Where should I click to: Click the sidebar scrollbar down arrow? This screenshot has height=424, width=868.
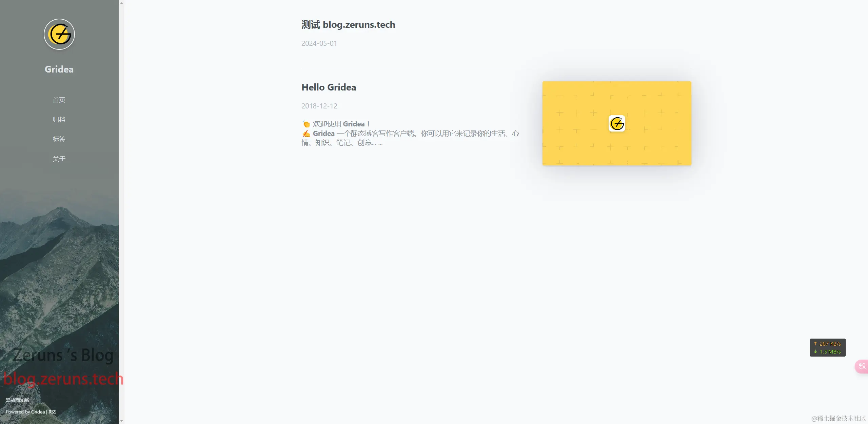click(x=121, y=421)
